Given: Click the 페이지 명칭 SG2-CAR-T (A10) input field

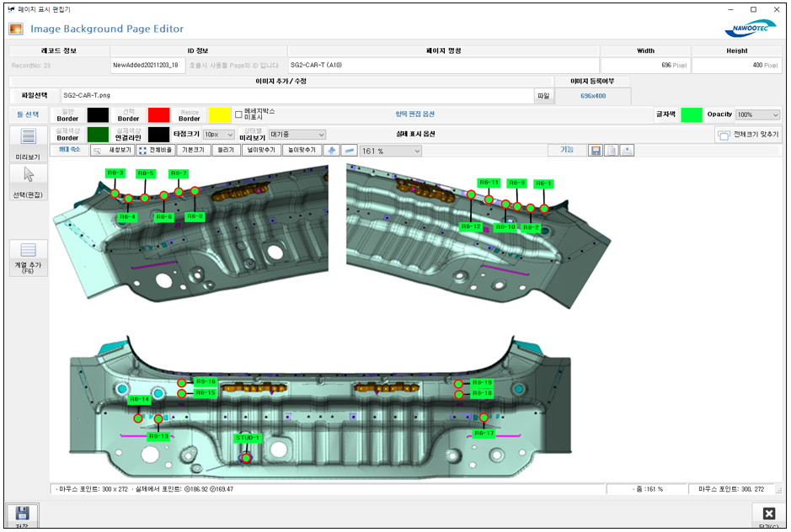Looking at the screenshot, I should pyautogui.click(x=442, y=64).
